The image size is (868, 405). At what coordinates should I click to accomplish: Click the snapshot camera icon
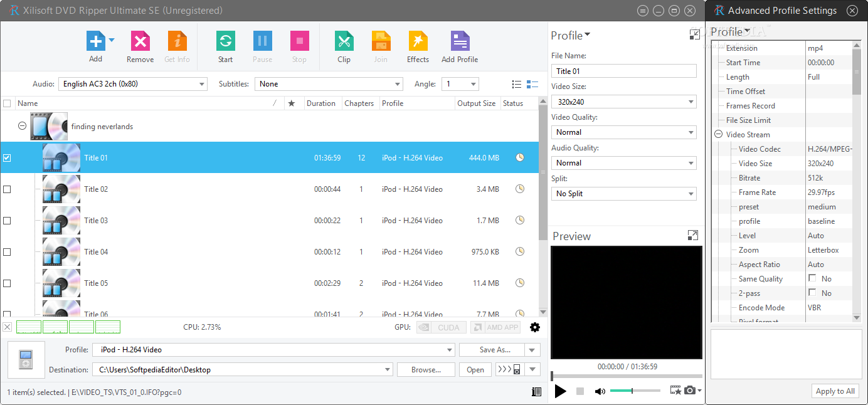coord(690,391)
